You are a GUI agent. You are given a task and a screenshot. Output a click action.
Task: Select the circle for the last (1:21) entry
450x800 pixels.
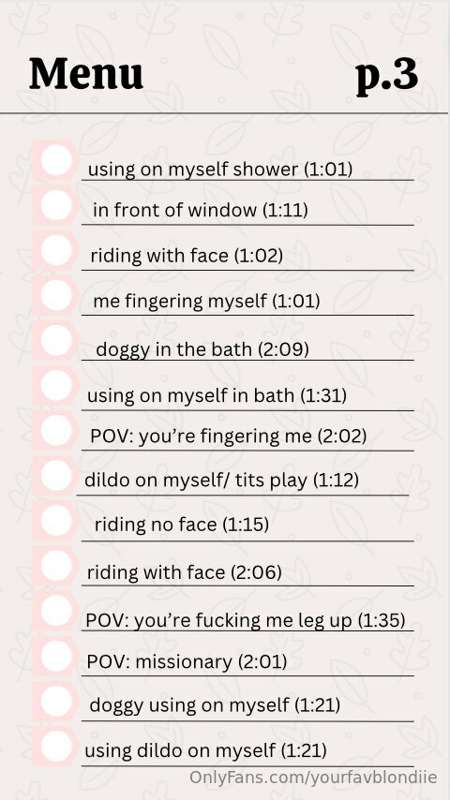[x=56, y=746]
